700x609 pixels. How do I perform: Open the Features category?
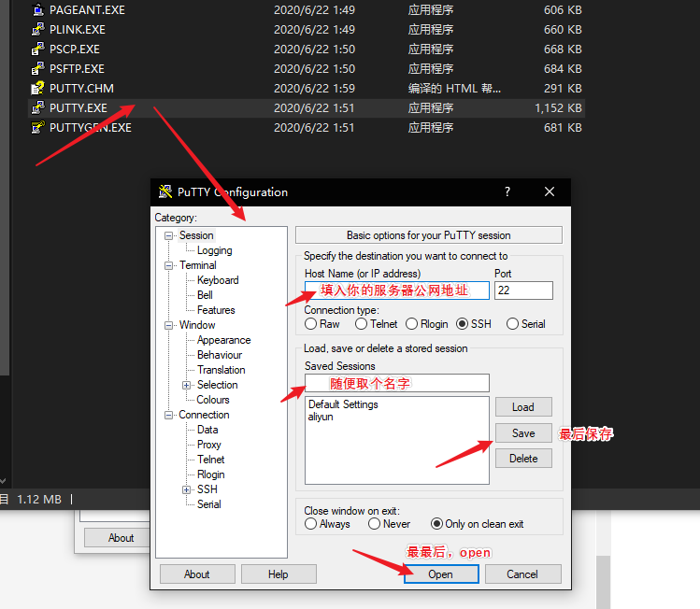click(x=216, y=310)
